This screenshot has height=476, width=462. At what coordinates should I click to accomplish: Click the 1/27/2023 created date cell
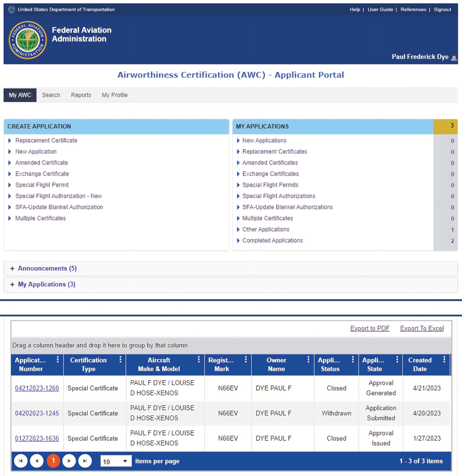click(427, 439)
